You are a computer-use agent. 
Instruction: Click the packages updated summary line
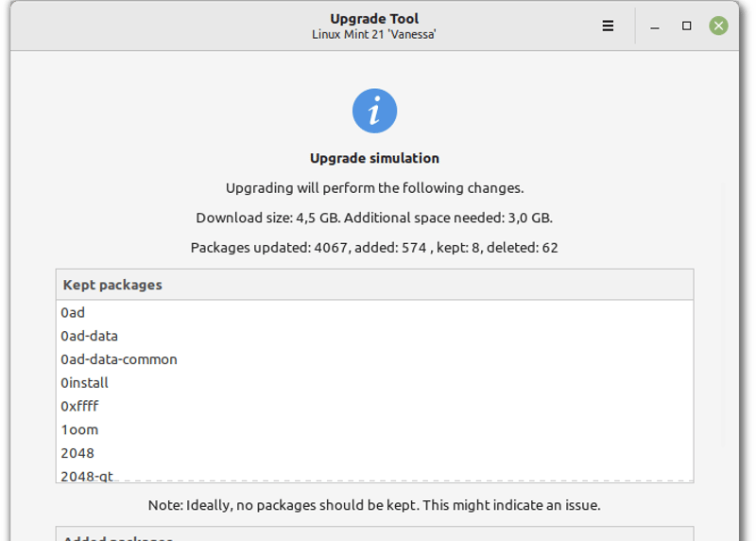tap(374, 248)
